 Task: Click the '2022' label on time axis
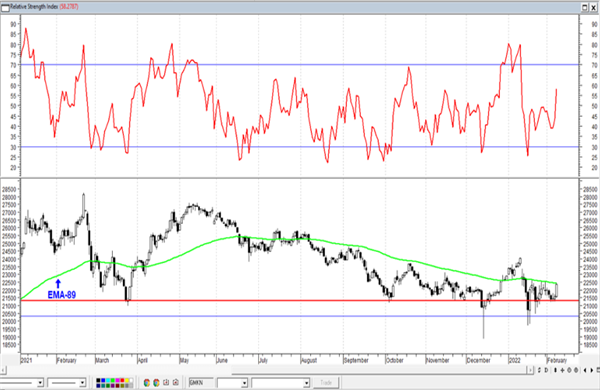tap(514, 361)
